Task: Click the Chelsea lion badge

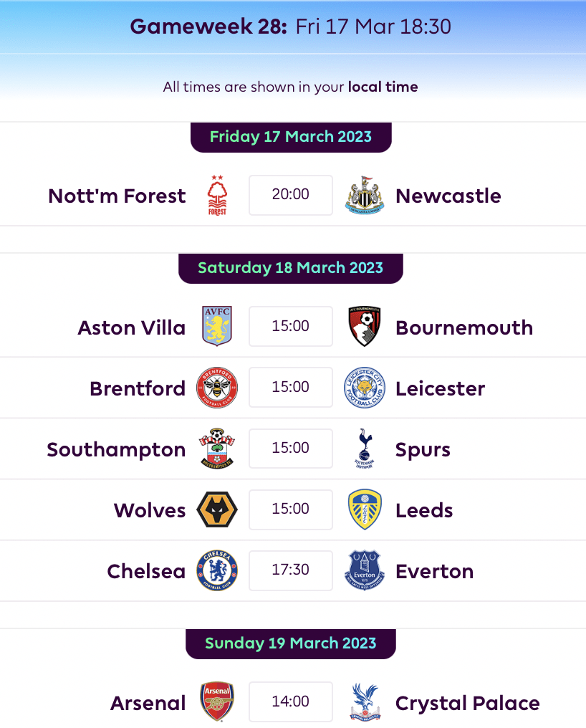Action: pos(217,570)
